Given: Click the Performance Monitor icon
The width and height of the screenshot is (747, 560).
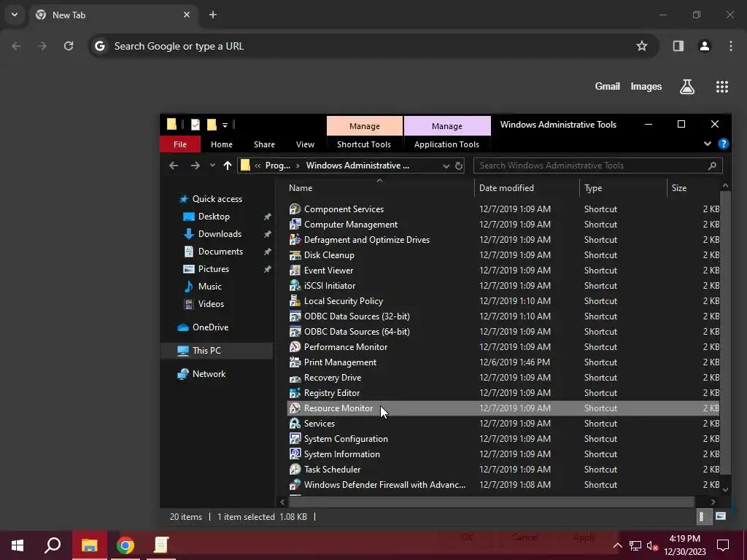Looking at the screenshot, I should coord(295,346).
